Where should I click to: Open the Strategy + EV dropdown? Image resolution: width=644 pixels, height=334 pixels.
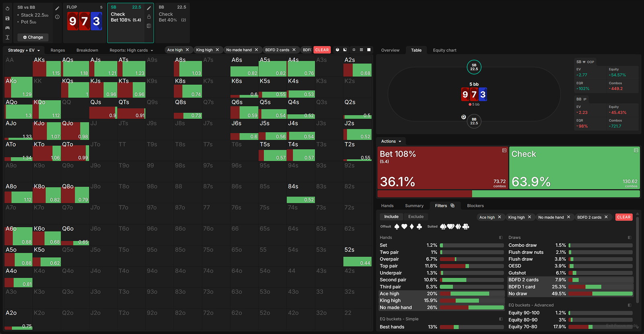[24, 50]
